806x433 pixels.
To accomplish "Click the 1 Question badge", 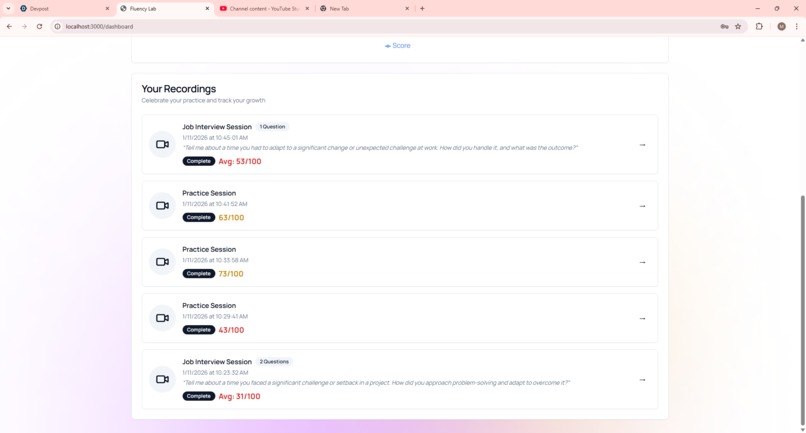I will pos(272,127).
